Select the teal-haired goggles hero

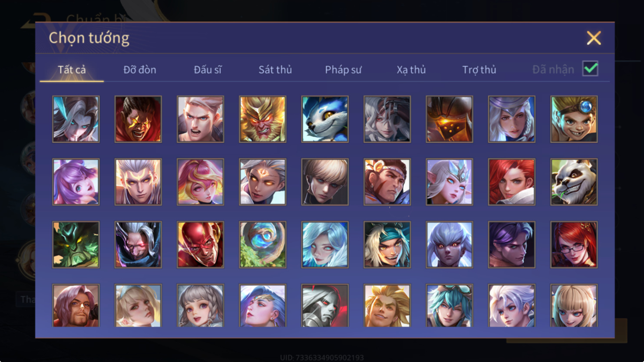coord(449,306)
